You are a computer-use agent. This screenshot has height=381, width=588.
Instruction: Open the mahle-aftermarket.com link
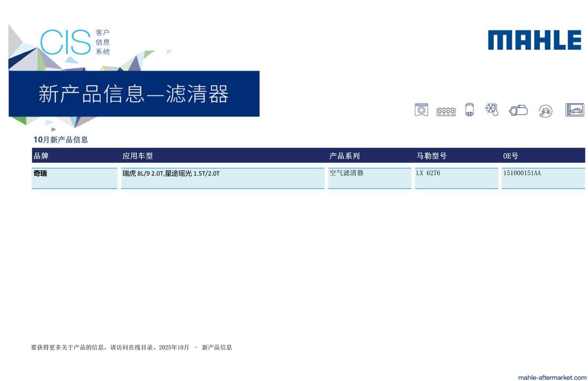coord(552,377)
